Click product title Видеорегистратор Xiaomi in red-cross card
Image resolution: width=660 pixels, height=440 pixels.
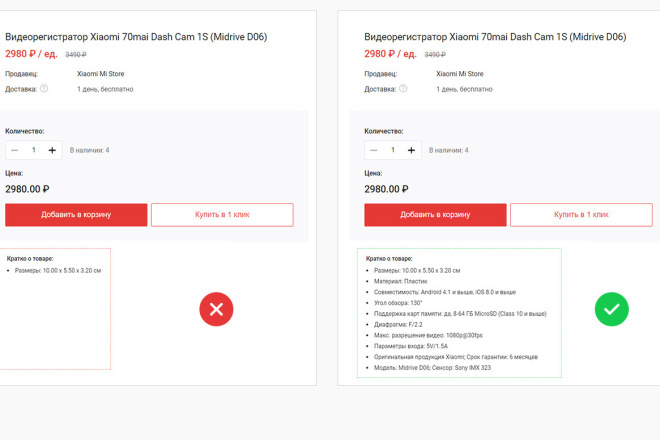tap(136, 37)
